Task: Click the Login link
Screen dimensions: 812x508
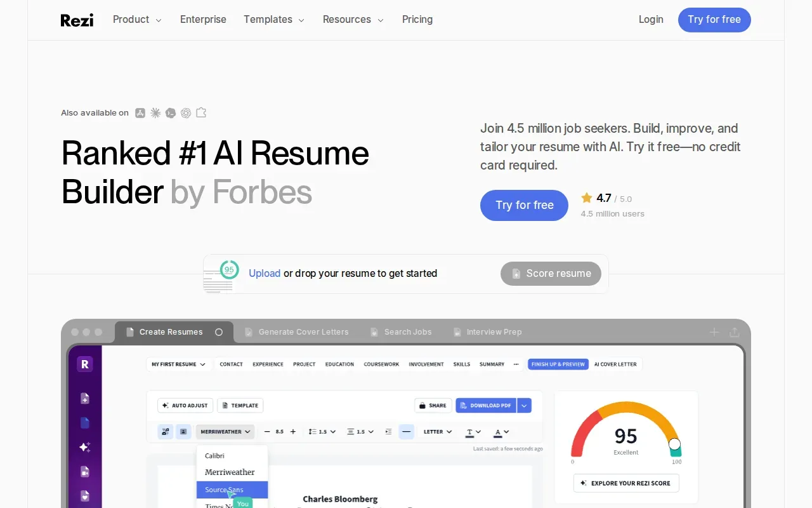Action: [651, 20]
